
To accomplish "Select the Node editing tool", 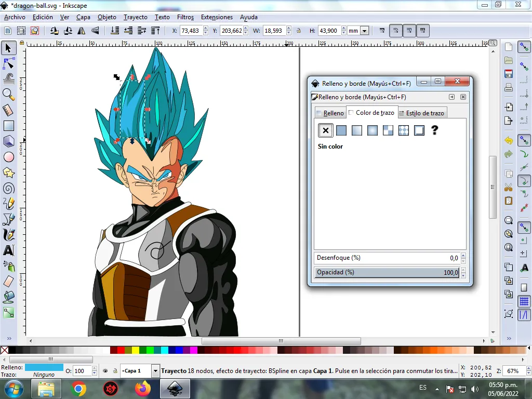I will (x=8, y=63).
